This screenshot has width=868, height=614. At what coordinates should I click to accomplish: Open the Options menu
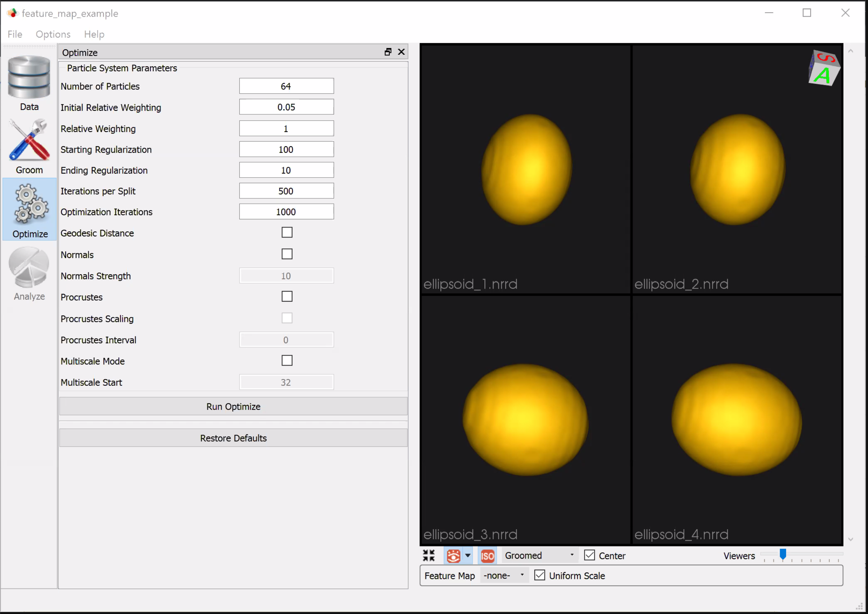[x=52, y=34]
